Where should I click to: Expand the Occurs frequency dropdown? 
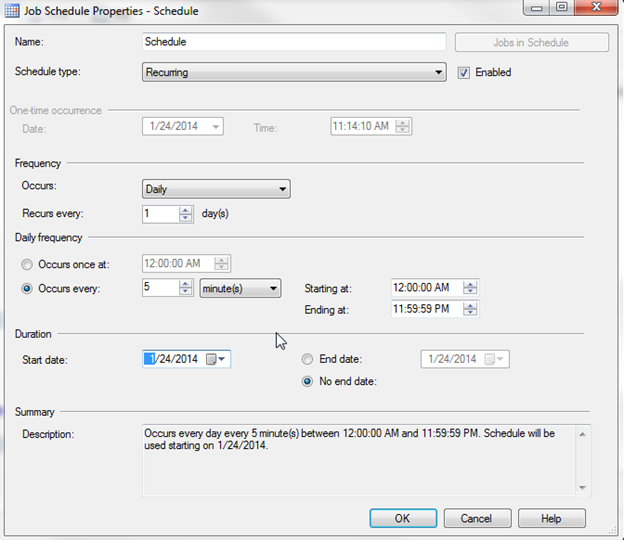216,189
